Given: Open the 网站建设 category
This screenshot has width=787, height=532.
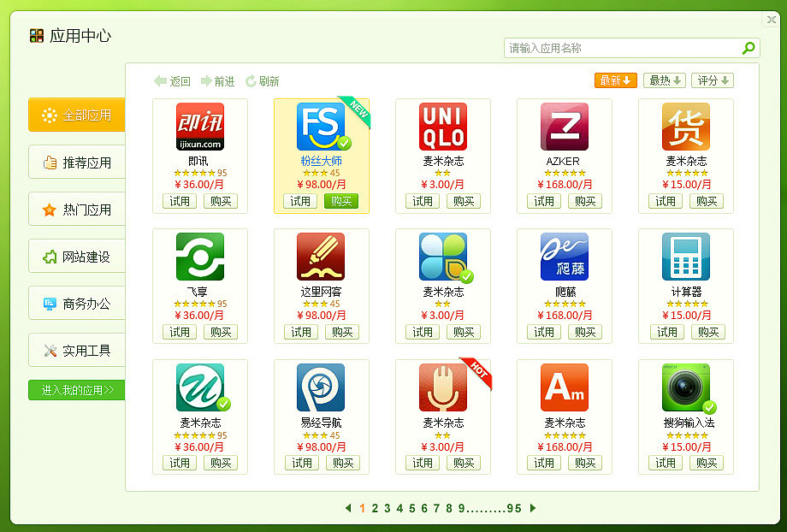Looking at the screenshot, I should tap(77, 257).
